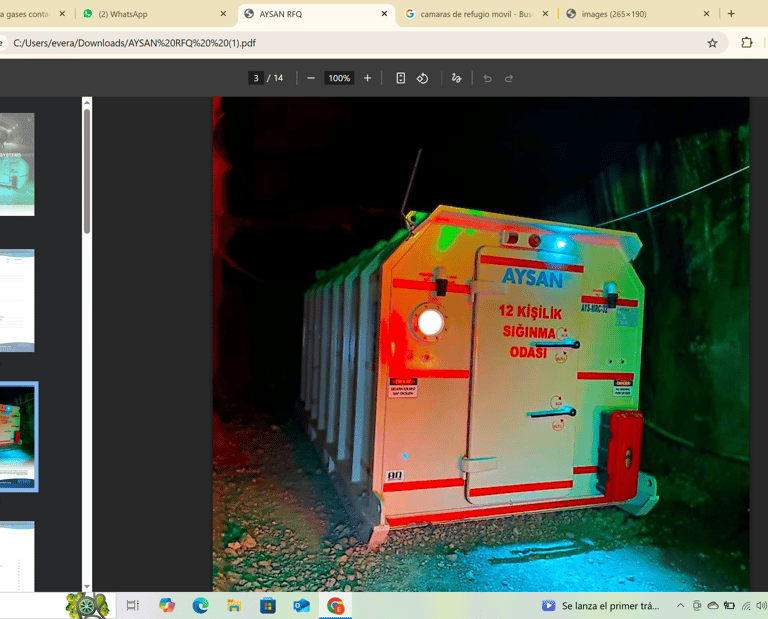Open Outlook from the taskbar
The width and height of the screenshot is (768, 619).
[x=302, y=606]
